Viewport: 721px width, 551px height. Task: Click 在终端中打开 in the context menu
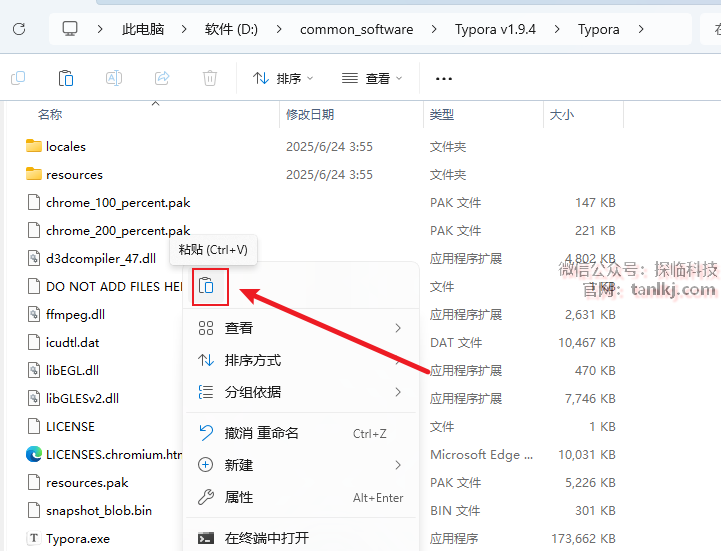tap(267, 538)
